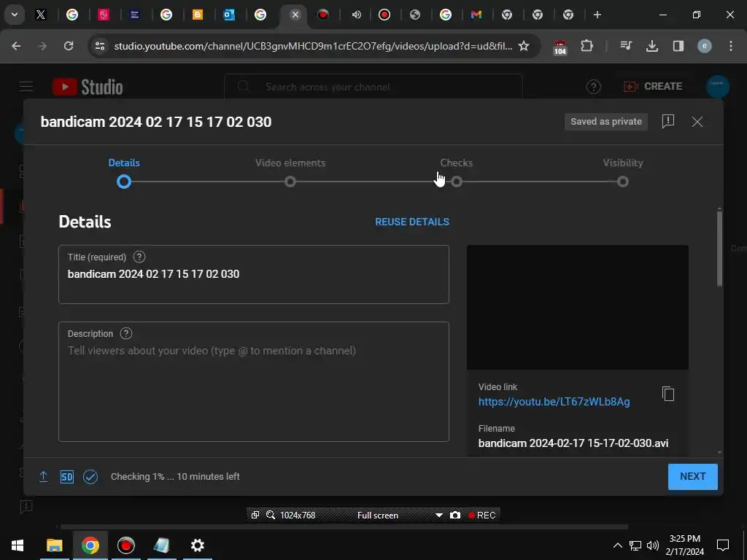This screenshot has width=747, height=560.
Task: Show help for the Description field
Action: [x=125, y=333]
